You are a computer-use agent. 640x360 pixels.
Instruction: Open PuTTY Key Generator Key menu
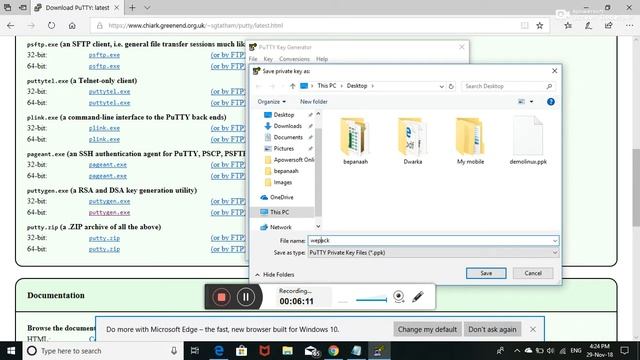(x=268, y=59)
